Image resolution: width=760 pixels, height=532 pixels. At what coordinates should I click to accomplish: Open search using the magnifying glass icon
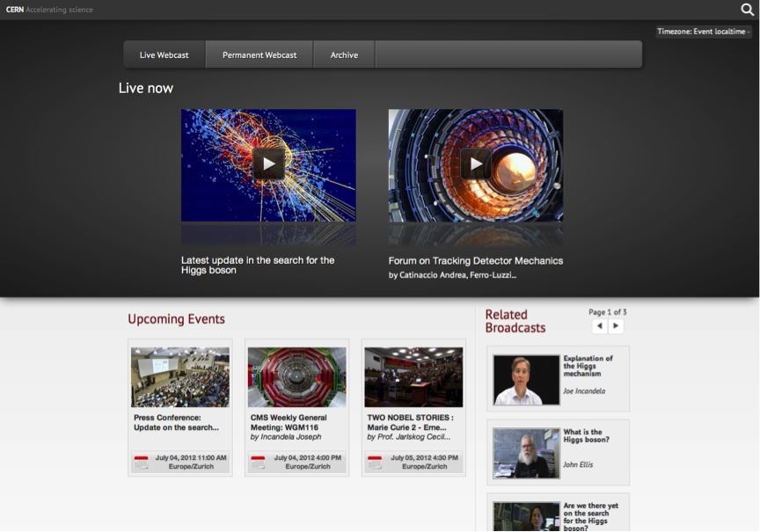[746, 10]
